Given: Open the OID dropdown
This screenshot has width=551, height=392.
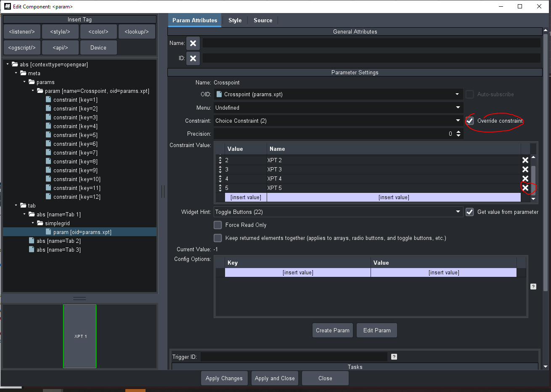Looking at the screenshot, I should [x=458, y=94].
